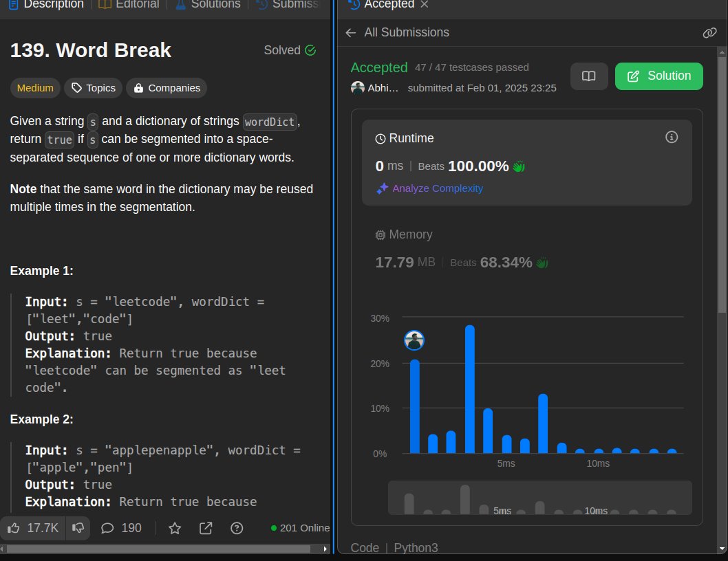This screenshot has width=728, height=561.
Task: Open the Description tab
Action: pyautogui.click(x=46, y=5)
